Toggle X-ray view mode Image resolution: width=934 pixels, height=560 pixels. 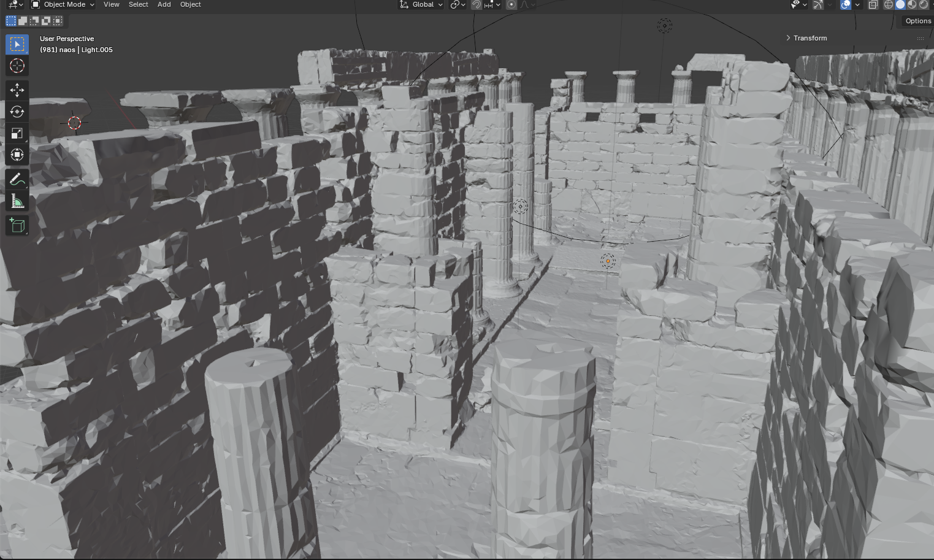873,5
